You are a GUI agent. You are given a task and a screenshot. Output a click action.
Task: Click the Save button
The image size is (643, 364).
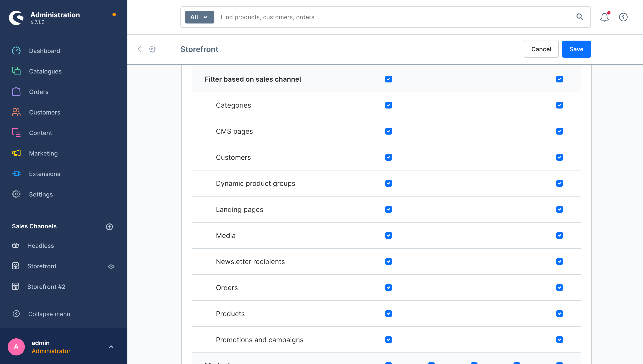[576, 49]
